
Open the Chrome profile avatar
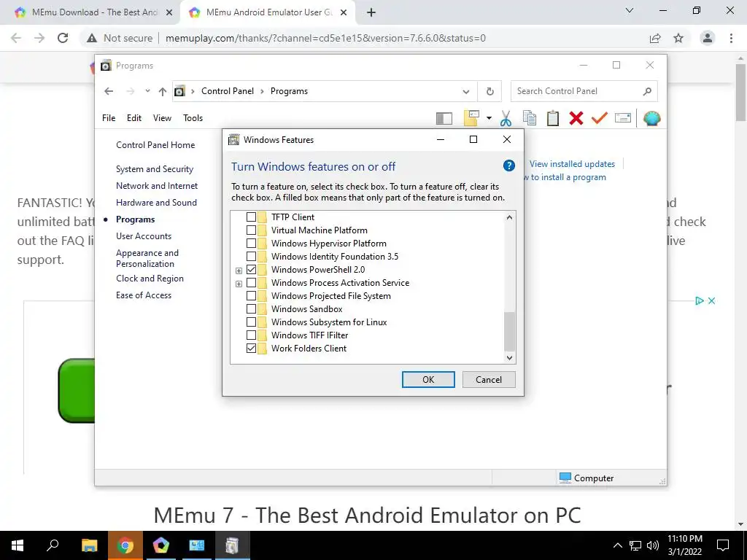(708, 38)
